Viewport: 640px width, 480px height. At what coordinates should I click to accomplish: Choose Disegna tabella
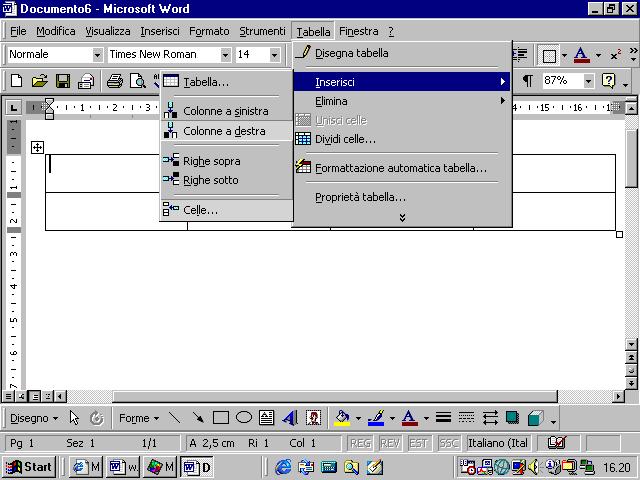402,53
